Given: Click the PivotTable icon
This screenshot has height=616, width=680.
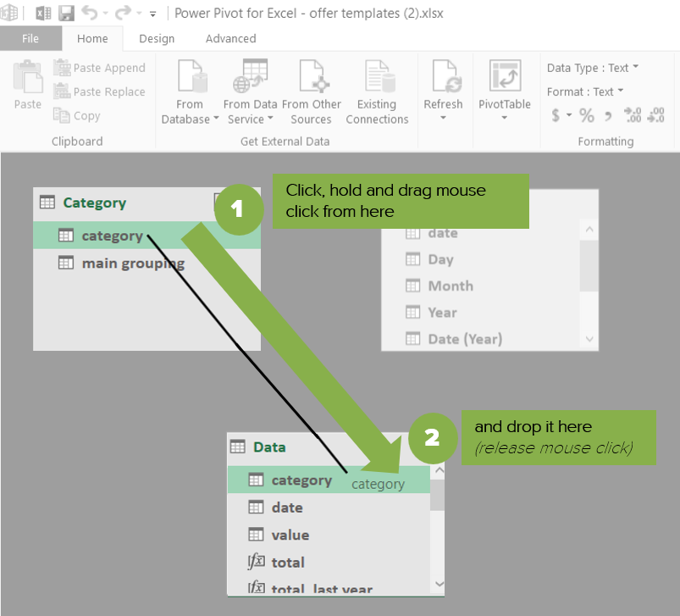Looking at the screenshot, I should click(x=505, y=75).
